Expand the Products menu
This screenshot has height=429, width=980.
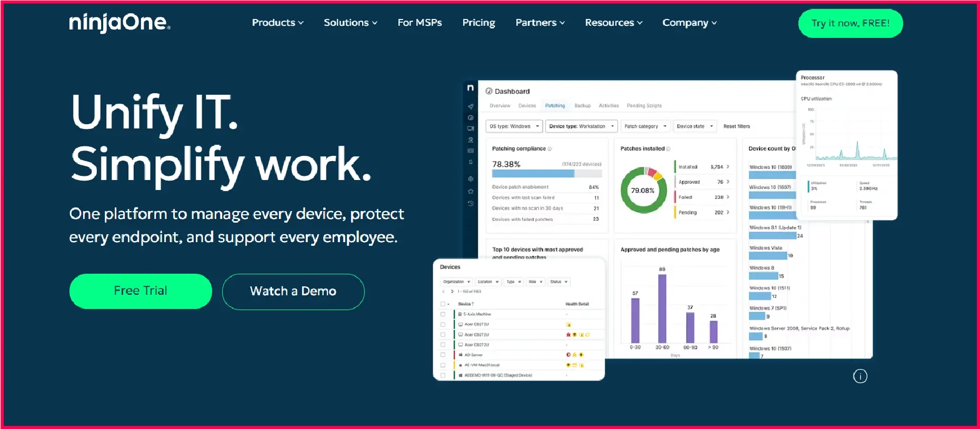point(277,23)
